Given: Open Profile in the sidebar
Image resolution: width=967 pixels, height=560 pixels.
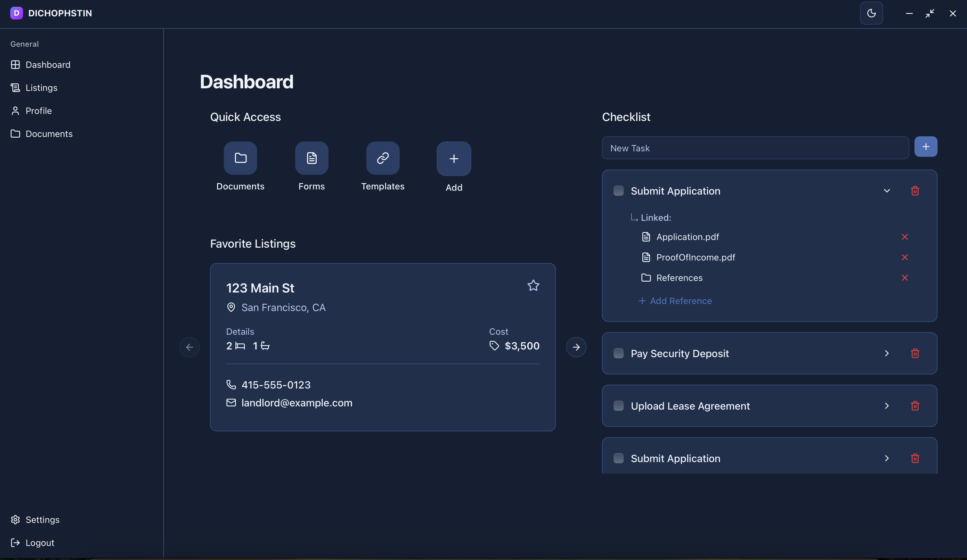Looking at the screenshot, I should pyautogui.click(x=38, y=111).
